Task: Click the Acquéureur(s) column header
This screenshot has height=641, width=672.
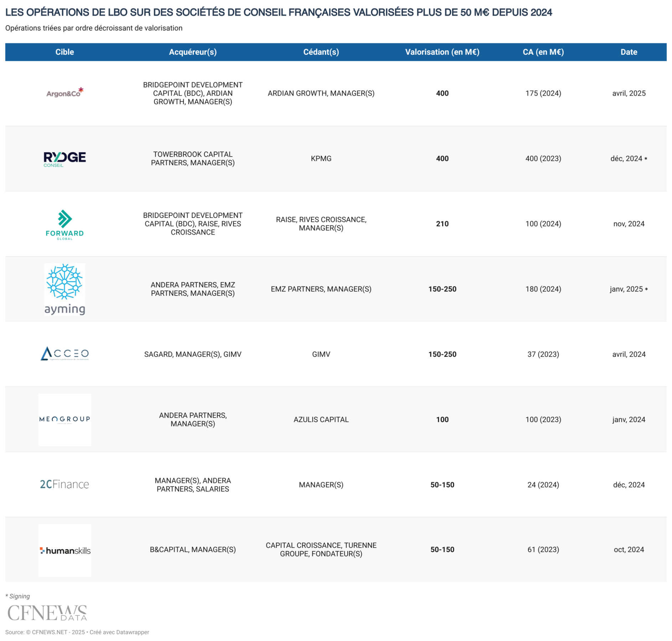Action: click(x=192, y=52)
